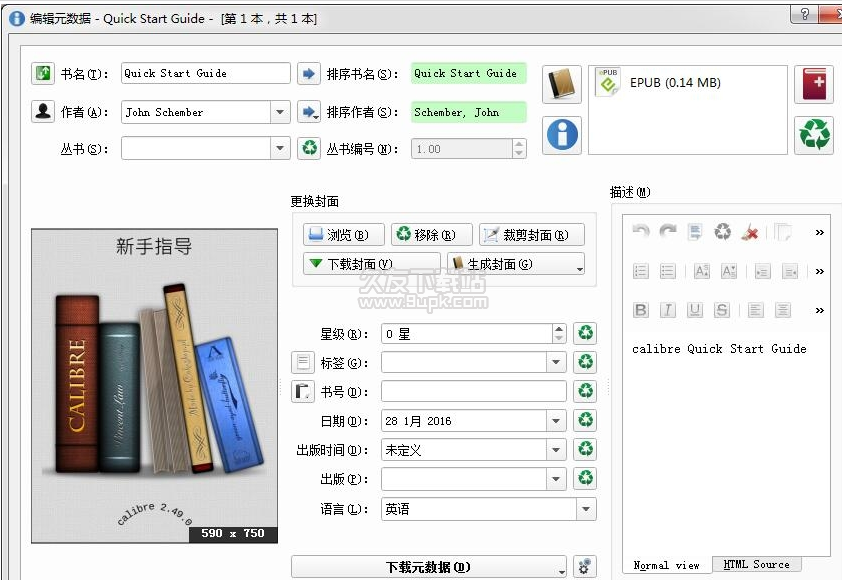Click Redo in the description editor
This screenshot has width=842, height=580.
(x=667, y=232)
